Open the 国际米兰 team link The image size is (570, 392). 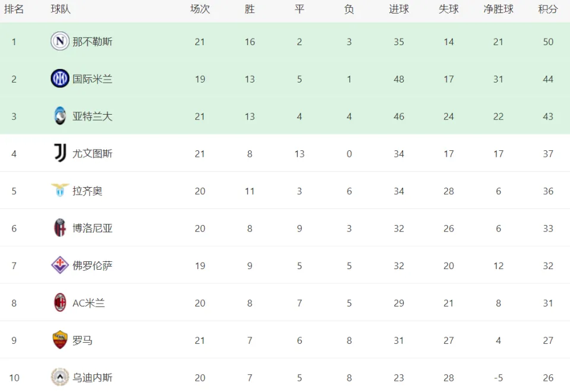[93, 79]
